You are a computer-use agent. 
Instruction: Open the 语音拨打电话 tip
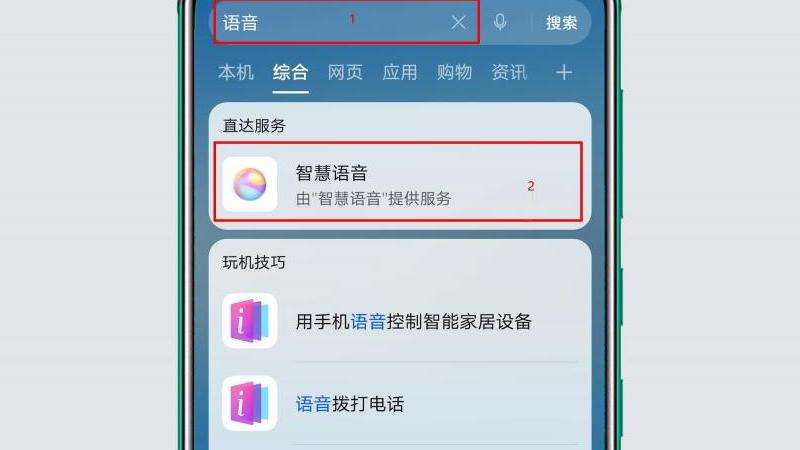coord(350,404)
